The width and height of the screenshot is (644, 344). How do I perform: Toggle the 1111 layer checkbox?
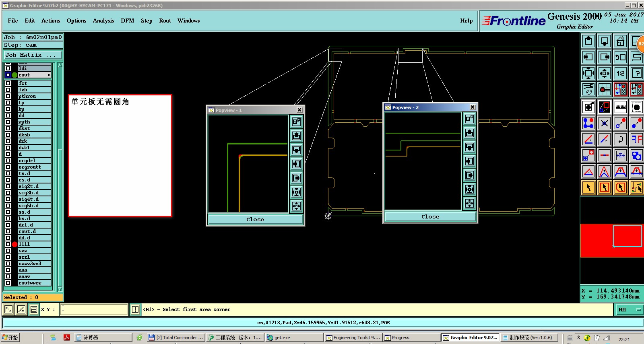point(8,244)
